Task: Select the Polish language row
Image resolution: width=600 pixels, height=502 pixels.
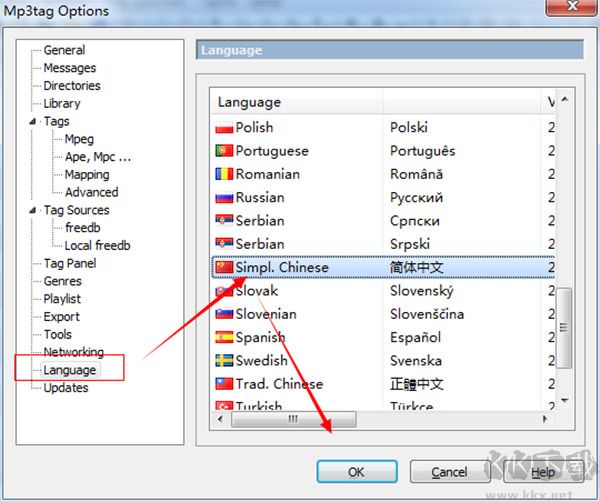Action: pos(383,128)
